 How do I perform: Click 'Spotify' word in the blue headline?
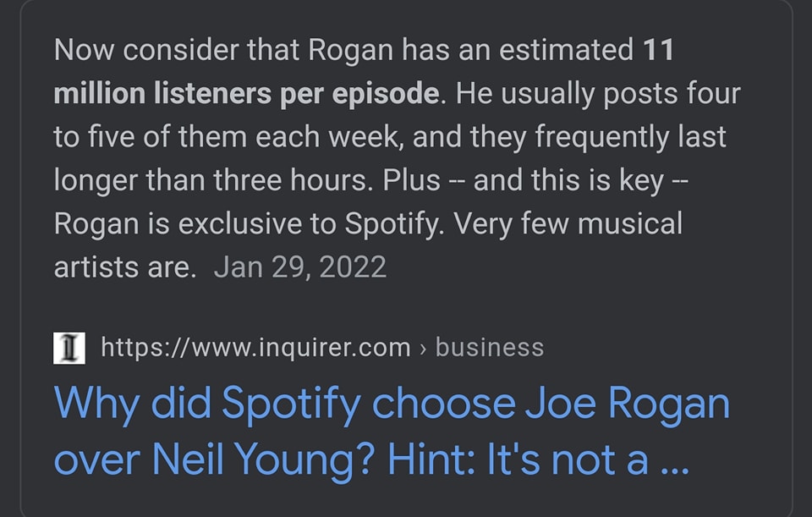(x=291, y=404)
